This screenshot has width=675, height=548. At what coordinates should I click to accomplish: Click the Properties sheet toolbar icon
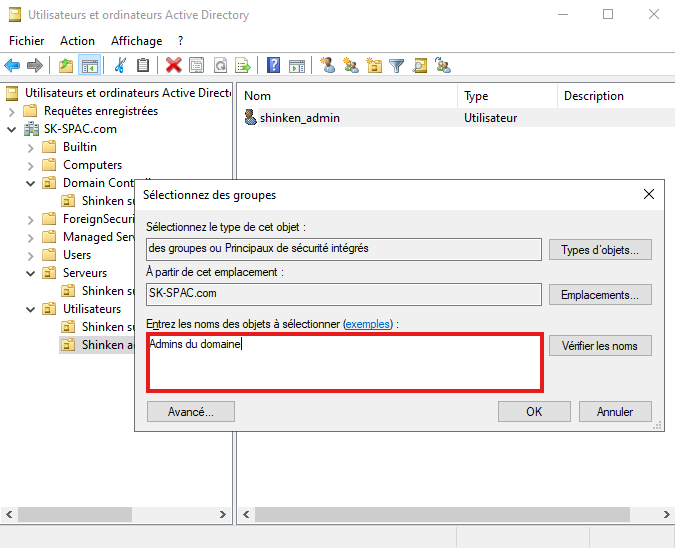[196, 66]
